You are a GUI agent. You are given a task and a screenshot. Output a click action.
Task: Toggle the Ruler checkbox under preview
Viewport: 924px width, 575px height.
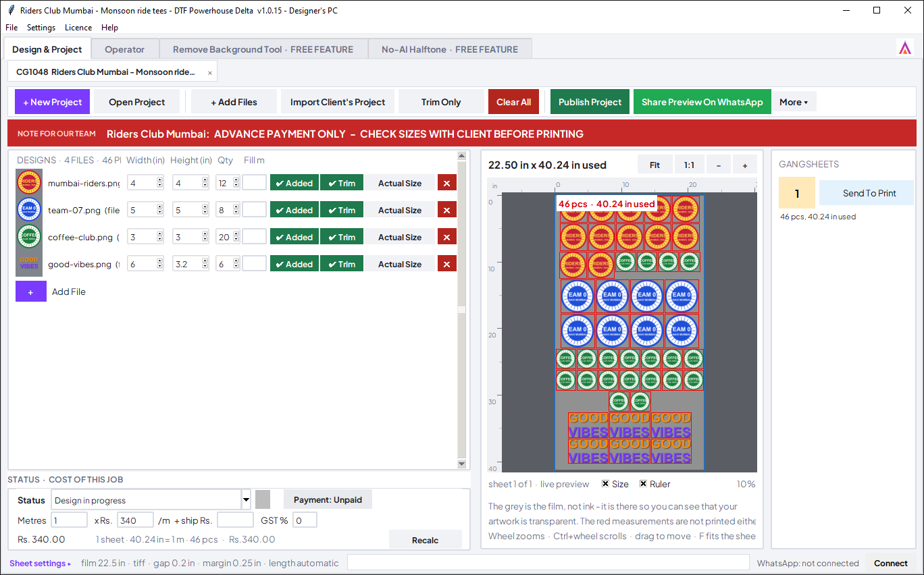tap(644, 484)
